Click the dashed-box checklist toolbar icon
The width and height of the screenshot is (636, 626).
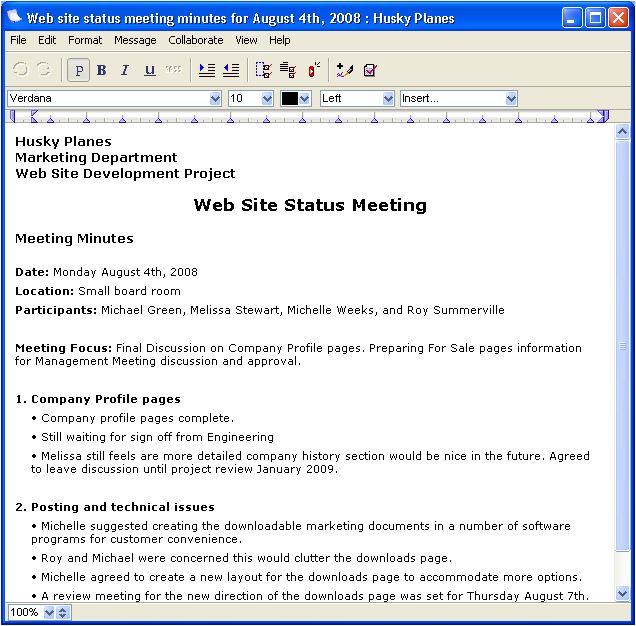pos(264,70)
